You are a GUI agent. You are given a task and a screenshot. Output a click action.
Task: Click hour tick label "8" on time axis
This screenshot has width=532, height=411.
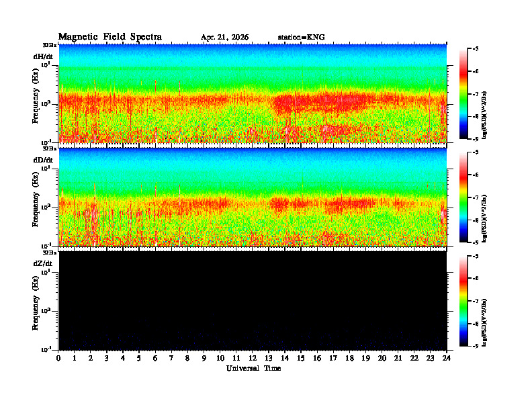pos(187,359)
